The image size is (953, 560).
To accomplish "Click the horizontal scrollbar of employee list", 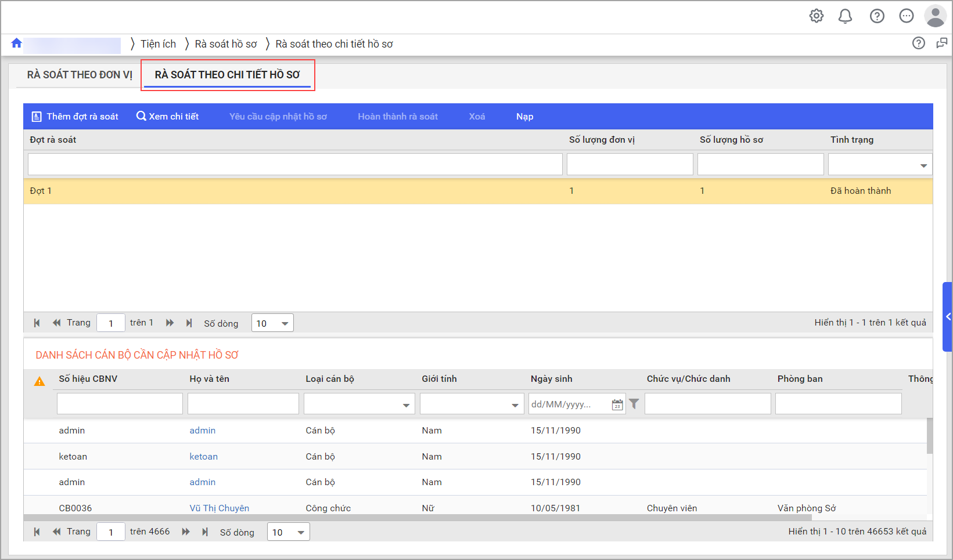I will tap(417, 517).
